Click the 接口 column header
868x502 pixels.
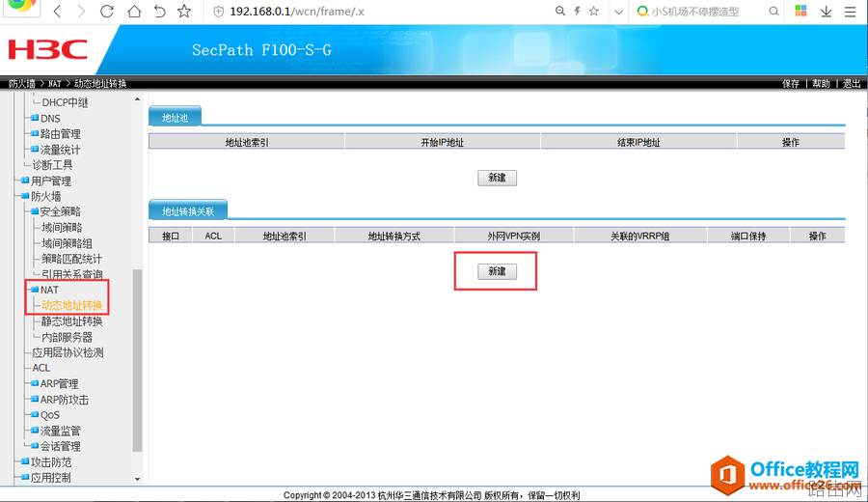(x=171, y=237)
